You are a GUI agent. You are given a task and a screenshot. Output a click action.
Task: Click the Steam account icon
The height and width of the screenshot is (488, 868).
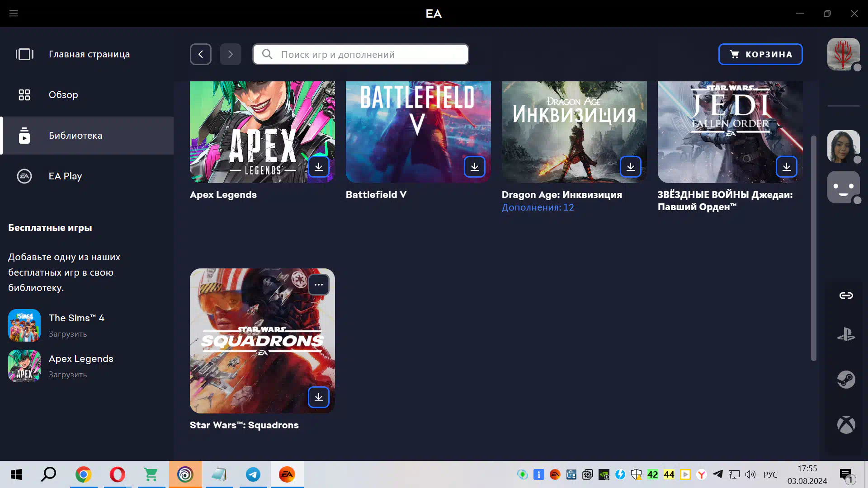tap(846, 380)
